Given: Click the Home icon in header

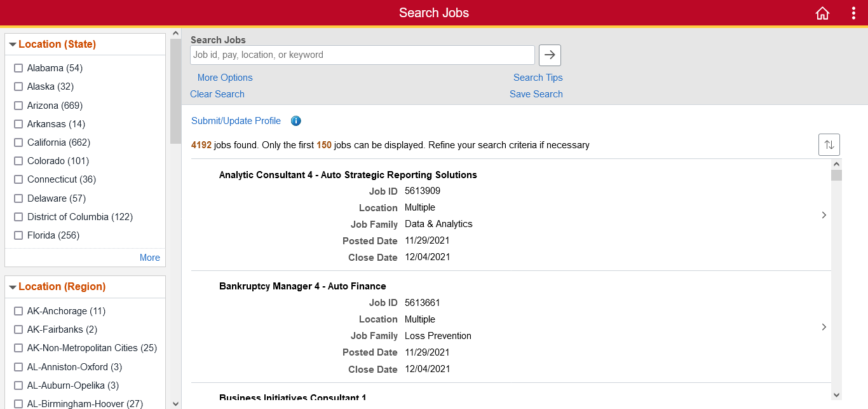Looking at the screenshot, I should pos(822,13).
